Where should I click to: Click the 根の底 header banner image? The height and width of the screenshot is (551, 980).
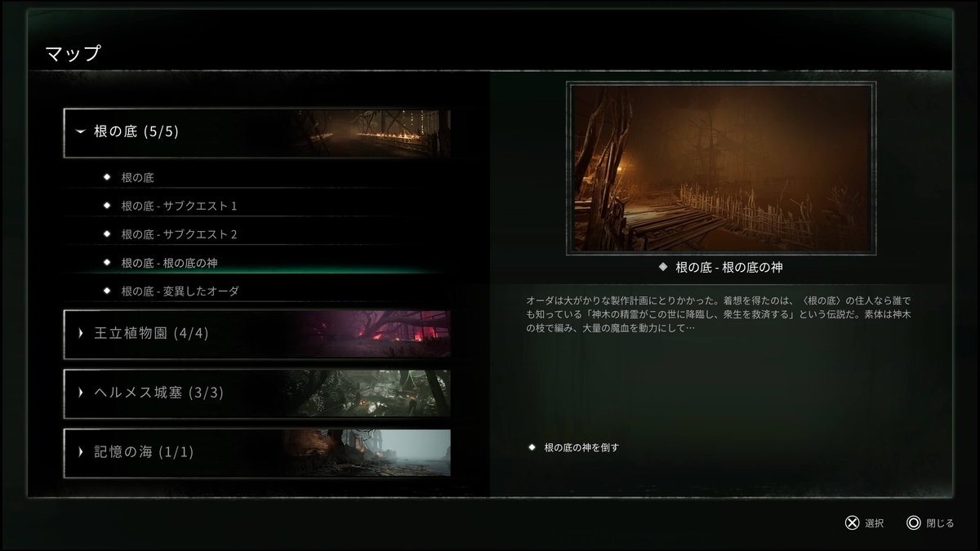[x=372, y=132]
